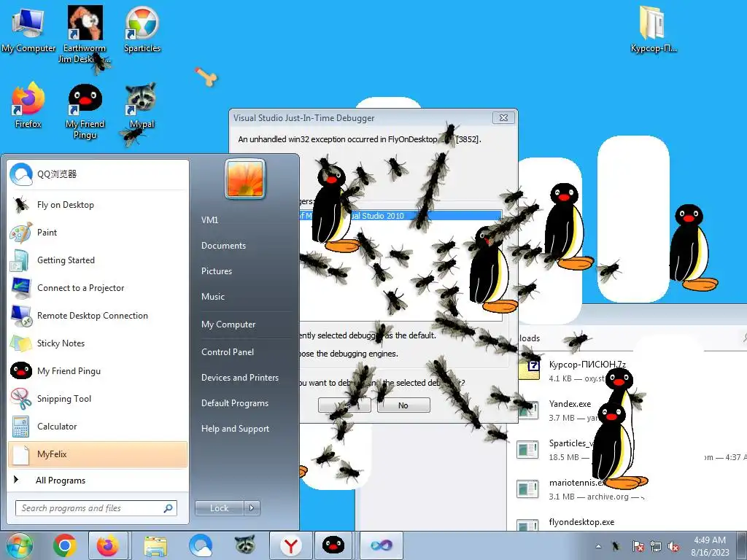747x560 pixels.
Task: Show hidden tray icons arrow
Action: [x=598, y=546]
